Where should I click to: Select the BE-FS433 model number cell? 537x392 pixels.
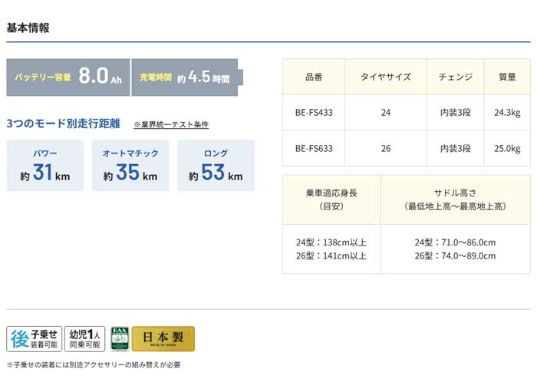tap(314, 113)
